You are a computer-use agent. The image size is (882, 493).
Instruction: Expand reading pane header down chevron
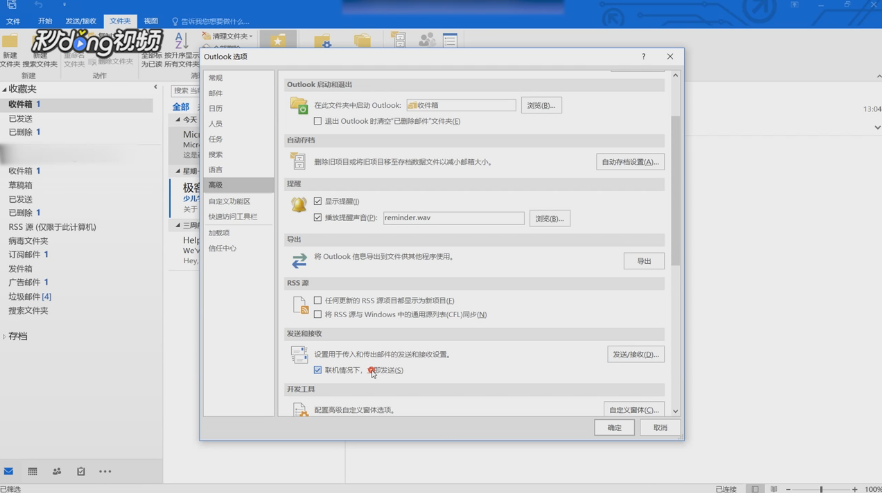point(877,128)
